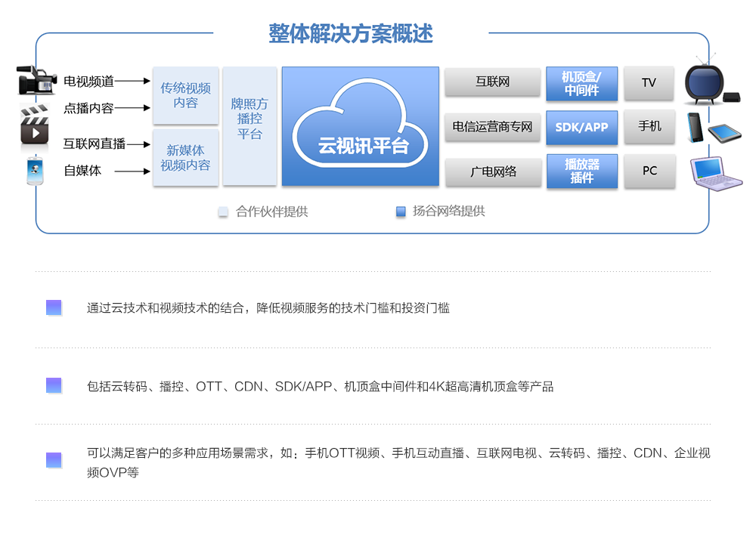Click the 播放器插件 box
Image resolution: width=756 pixels, height=556 pixels.
pyautogui.click(x=581, y=171)
